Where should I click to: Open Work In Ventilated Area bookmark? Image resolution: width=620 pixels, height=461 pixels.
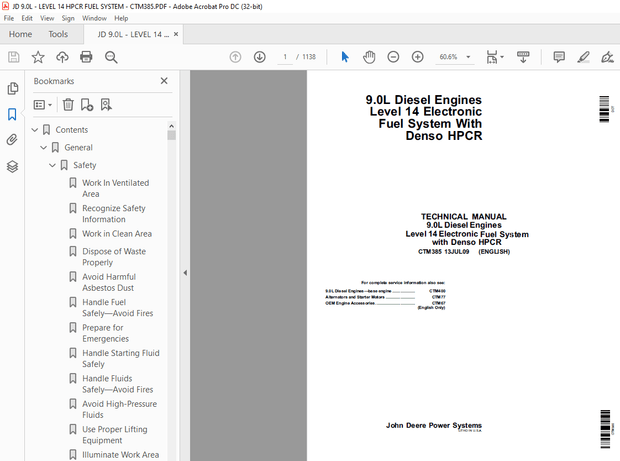coord(115,188)
